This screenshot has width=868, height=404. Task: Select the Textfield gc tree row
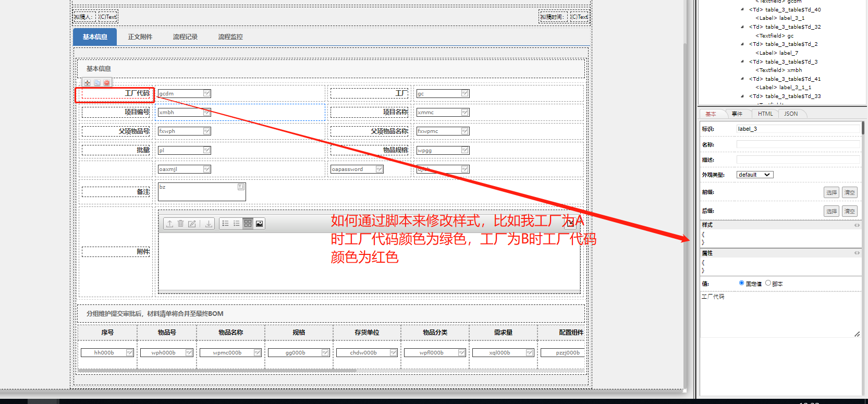(775, 35)
